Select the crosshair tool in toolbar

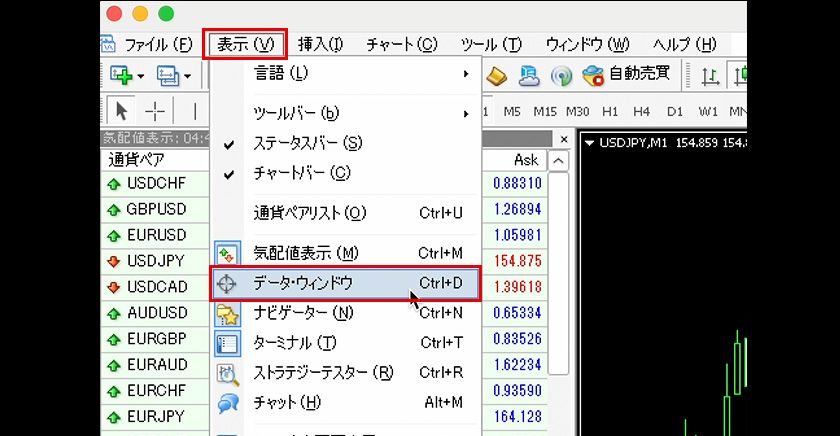(155, 110)
